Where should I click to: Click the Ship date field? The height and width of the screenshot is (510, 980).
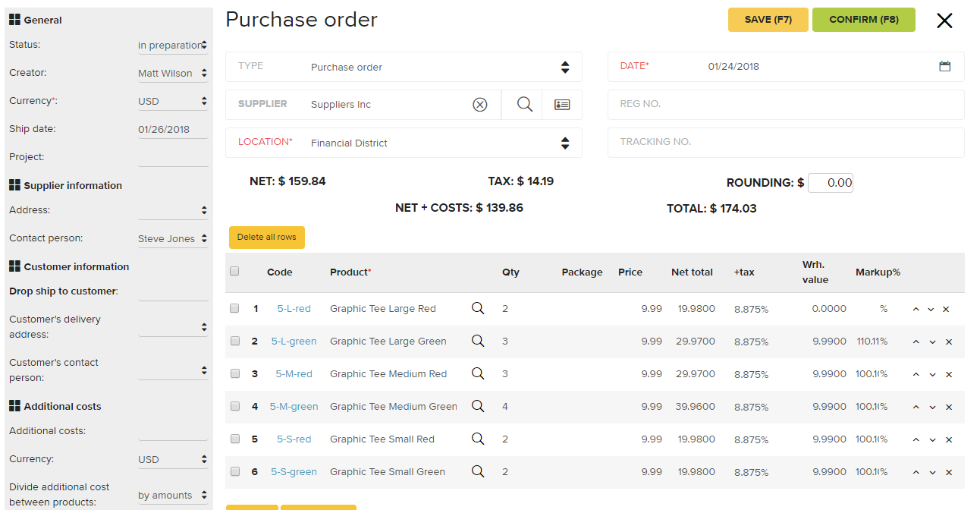click(173, 130)
